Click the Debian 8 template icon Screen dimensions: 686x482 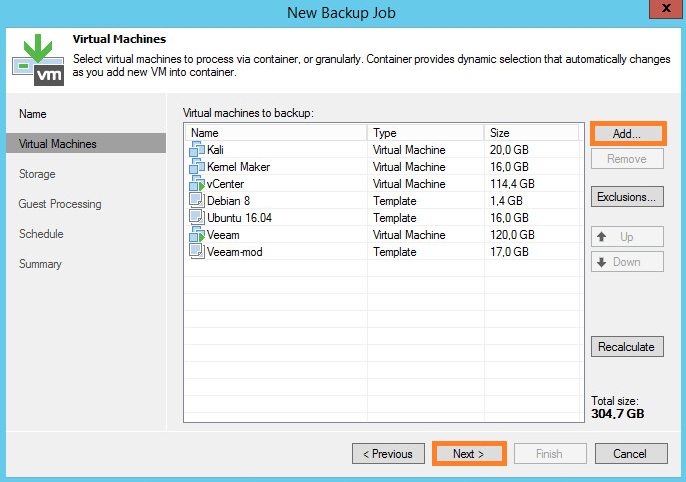[x=197, y=200]
